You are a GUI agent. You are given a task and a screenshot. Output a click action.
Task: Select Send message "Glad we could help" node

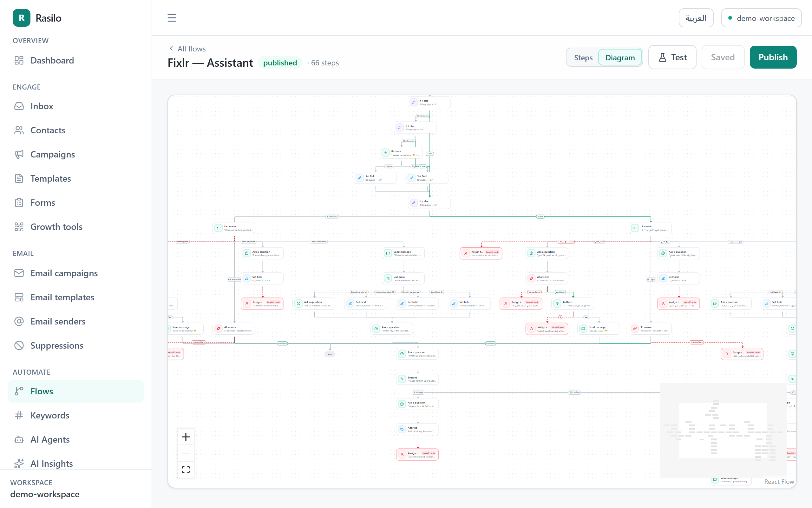(185, 329)
